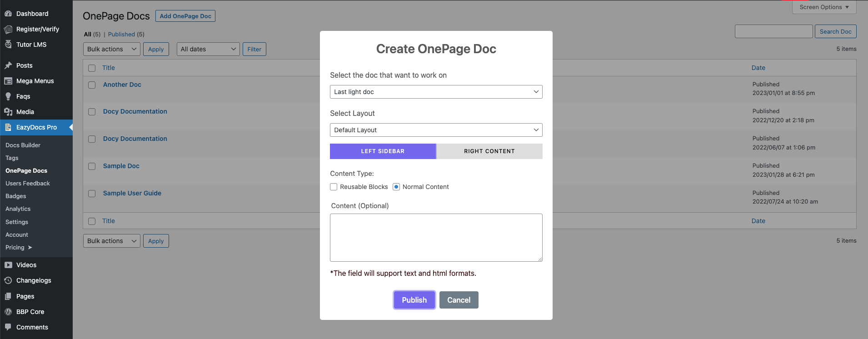This screenshot has height=339, width=868.
Task: Click the BBP Core icon
Action: pyautogui.click(x=8, y=312)
